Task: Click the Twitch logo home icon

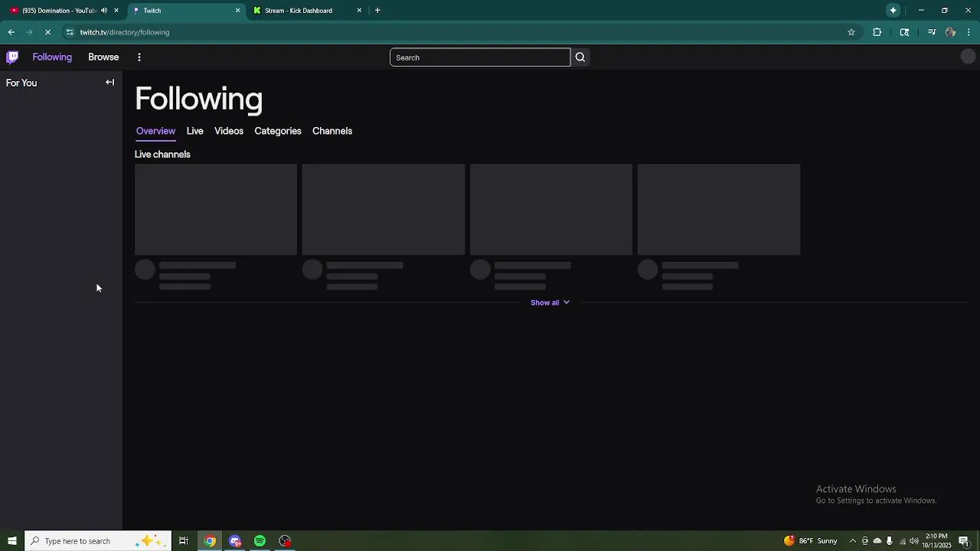Action: pos(12,57)
